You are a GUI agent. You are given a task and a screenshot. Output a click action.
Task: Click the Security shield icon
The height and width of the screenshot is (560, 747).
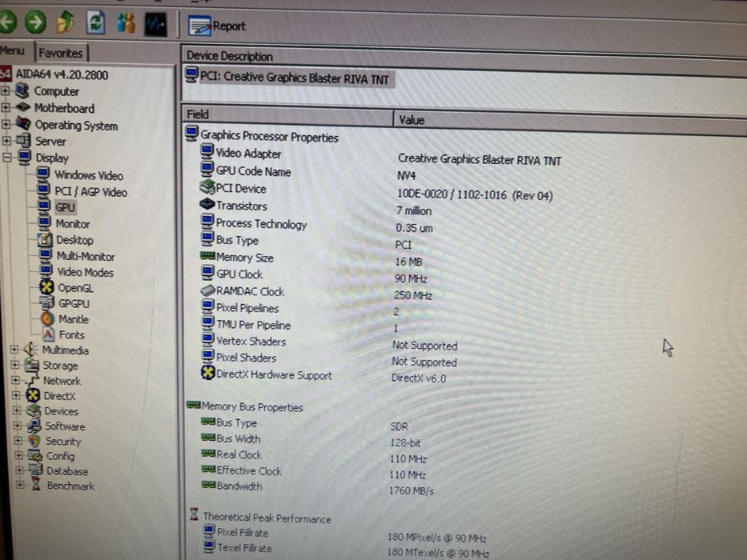point(34,441)
